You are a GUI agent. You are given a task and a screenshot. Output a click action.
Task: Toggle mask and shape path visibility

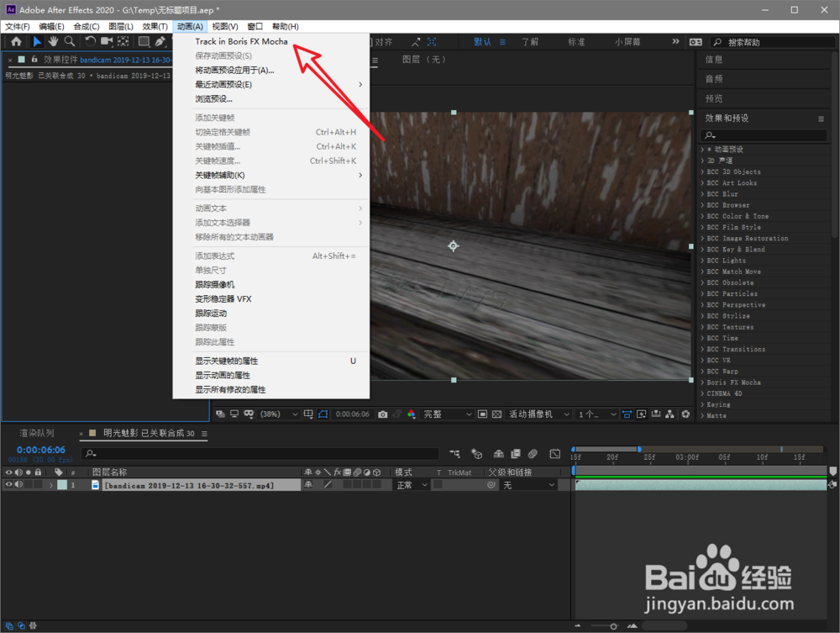pyautogui.click(x=323, y=414)
